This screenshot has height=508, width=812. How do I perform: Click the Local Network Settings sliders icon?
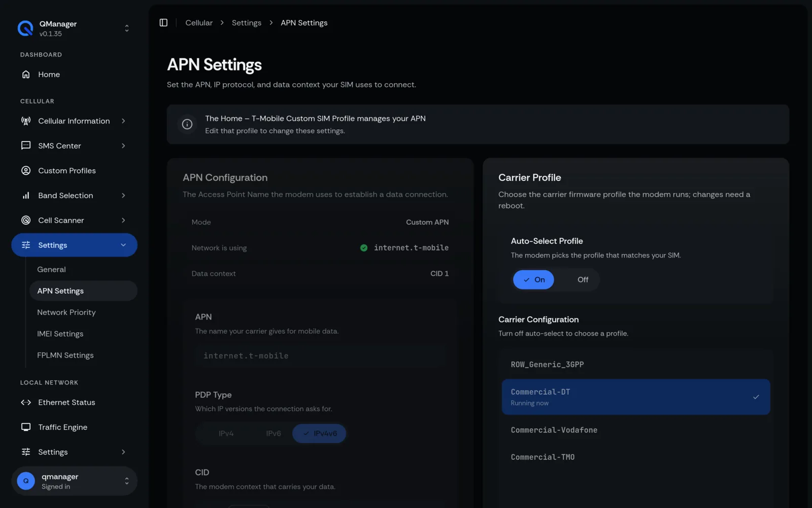click(26, 452)
